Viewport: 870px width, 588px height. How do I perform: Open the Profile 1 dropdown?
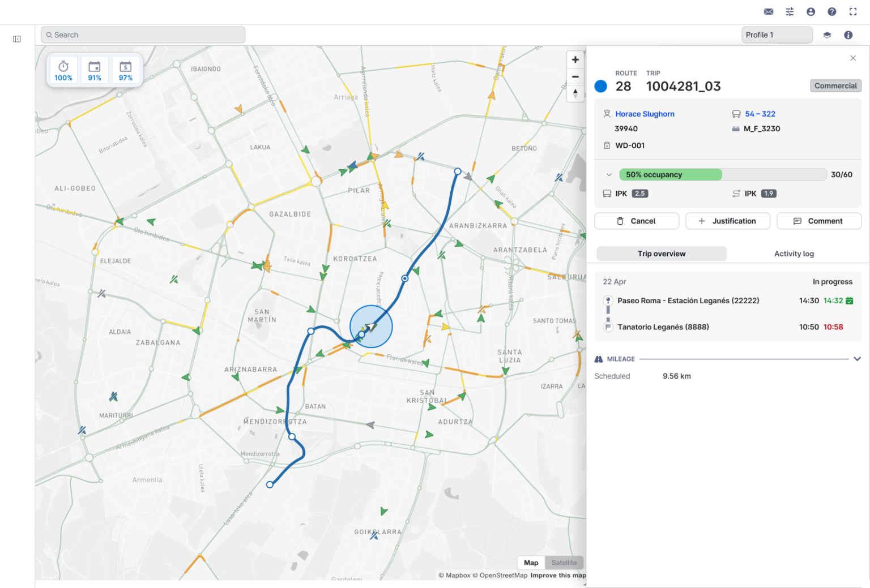[x=777, y=35]
